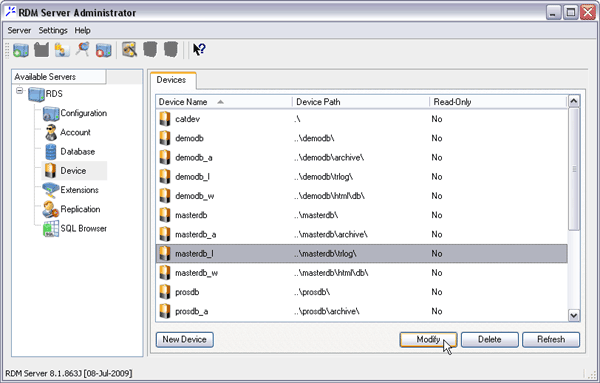The height and width of the screenshot is (383, 600).
Task: Sort by the Device Path column header
Action: (x=361, y=102)
